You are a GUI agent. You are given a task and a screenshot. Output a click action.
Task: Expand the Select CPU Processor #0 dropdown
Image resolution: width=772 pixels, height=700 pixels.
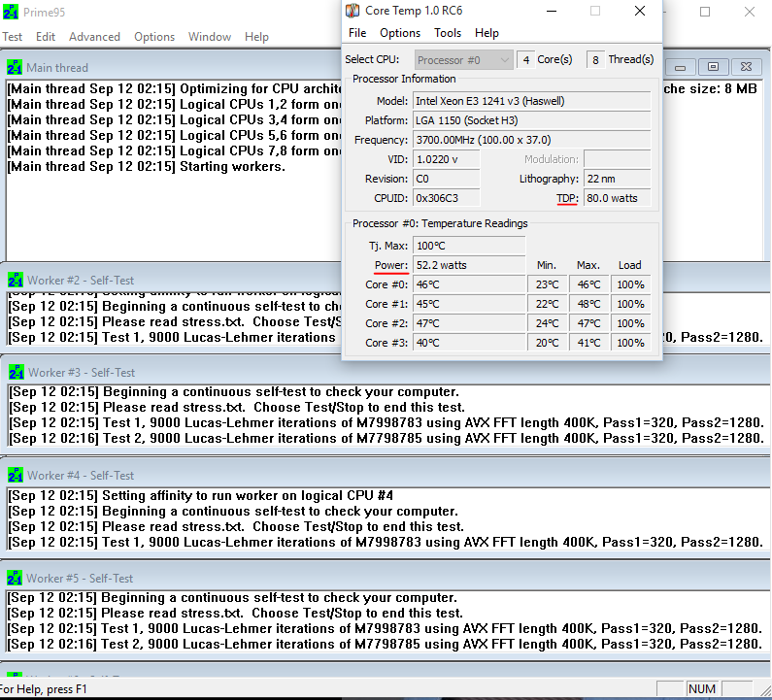click(464, 60)
